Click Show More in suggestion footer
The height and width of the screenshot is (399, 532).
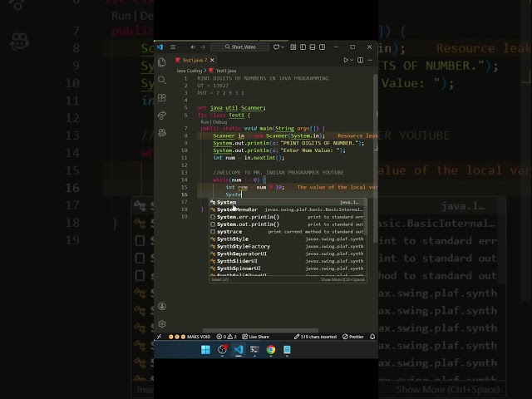[x=342, y=279]
